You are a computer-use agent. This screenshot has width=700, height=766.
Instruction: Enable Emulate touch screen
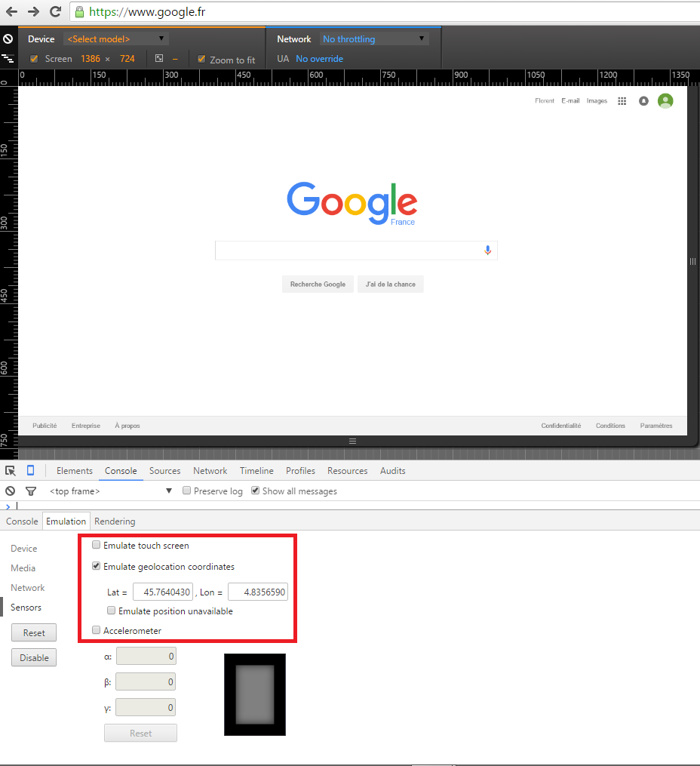coord(96,545)
